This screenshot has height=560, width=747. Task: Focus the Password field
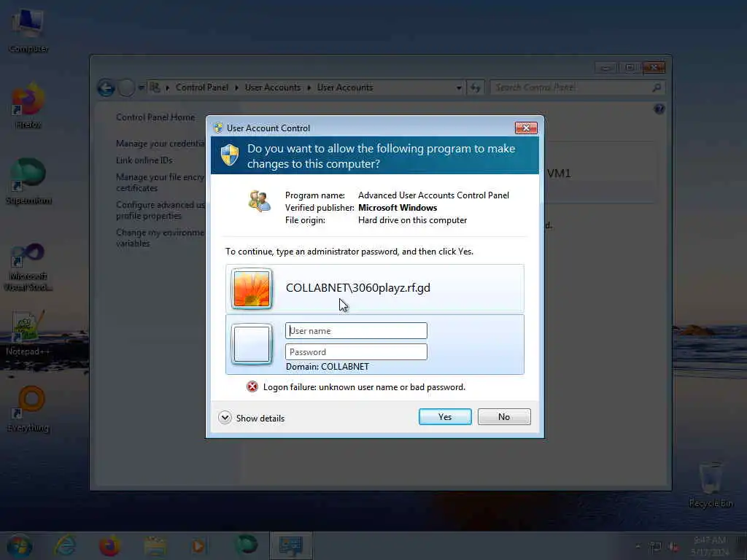(x=356, y=352)
